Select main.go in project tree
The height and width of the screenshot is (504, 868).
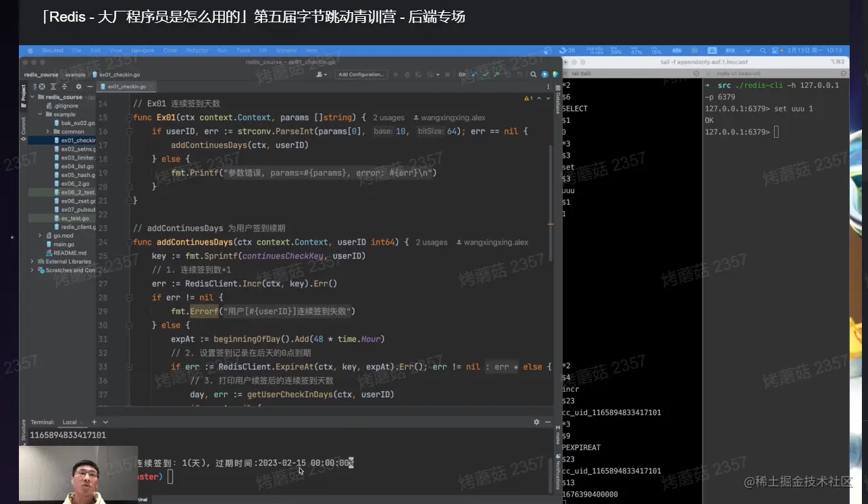point(60,244)
